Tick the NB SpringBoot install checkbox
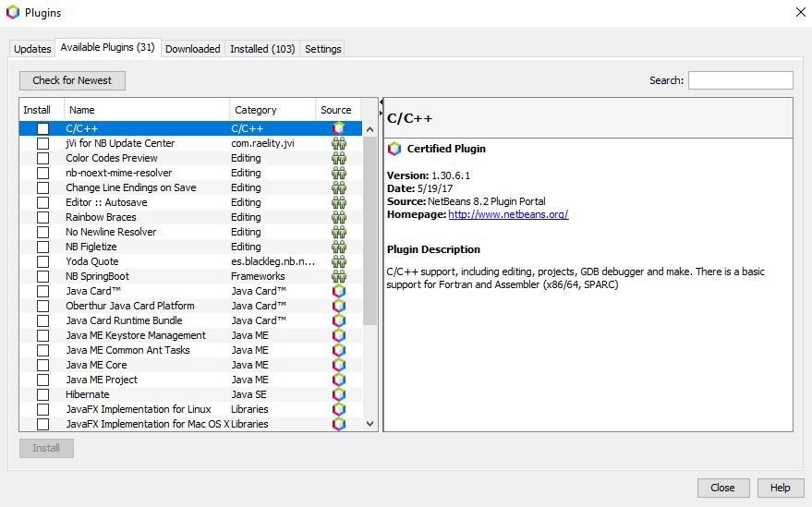 point(43,276)
